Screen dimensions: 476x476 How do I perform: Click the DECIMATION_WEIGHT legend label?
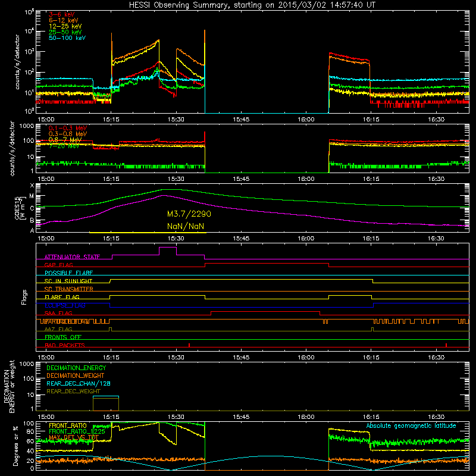tap(76, 375)
